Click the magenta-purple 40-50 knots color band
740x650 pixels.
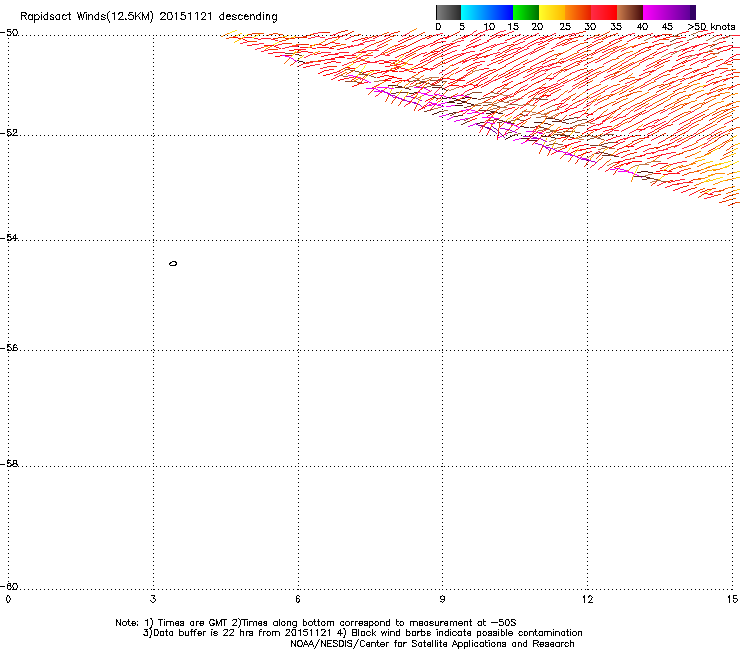tap(669, 12)
